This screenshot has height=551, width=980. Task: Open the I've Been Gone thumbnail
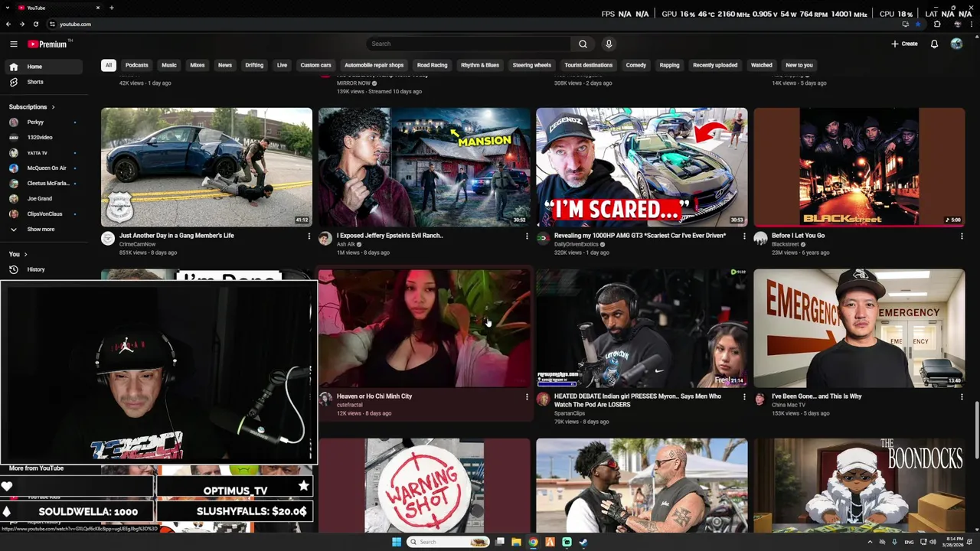click(859, 328)
